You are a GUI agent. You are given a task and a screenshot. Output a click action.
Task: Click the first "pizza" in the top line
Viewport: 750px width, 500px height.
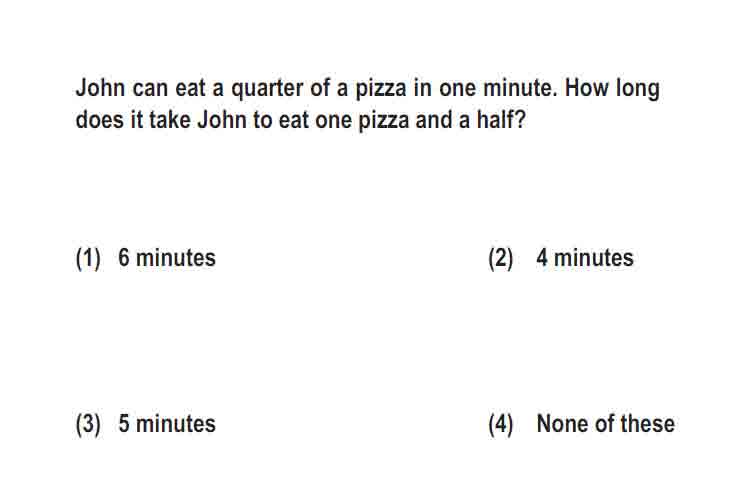381,89
